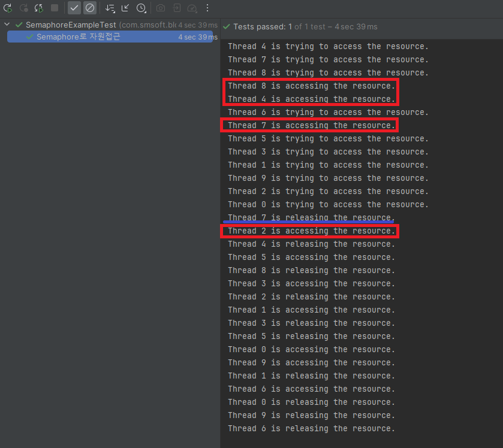Click line 'Thread 5 is accessing the resource.'
This screenshot has height=448, width=503.
pyautogui.click(x=311, y=257)
